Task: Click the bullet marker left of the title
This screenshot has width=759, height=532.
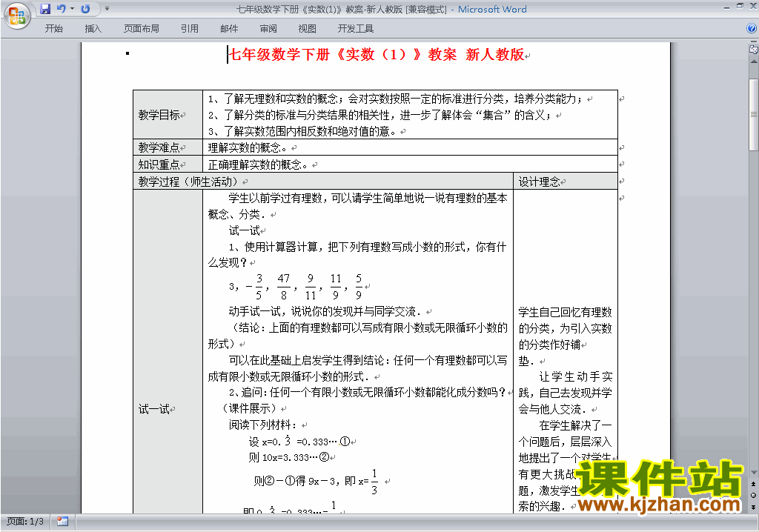Action: pos(127,54)
